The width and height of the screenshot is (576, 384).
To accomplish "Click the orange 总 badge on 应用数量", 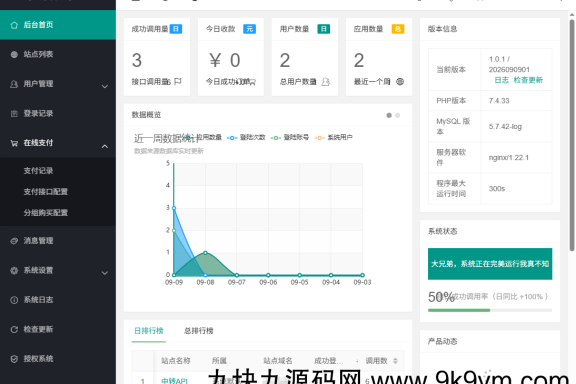I will pos(398,29).
